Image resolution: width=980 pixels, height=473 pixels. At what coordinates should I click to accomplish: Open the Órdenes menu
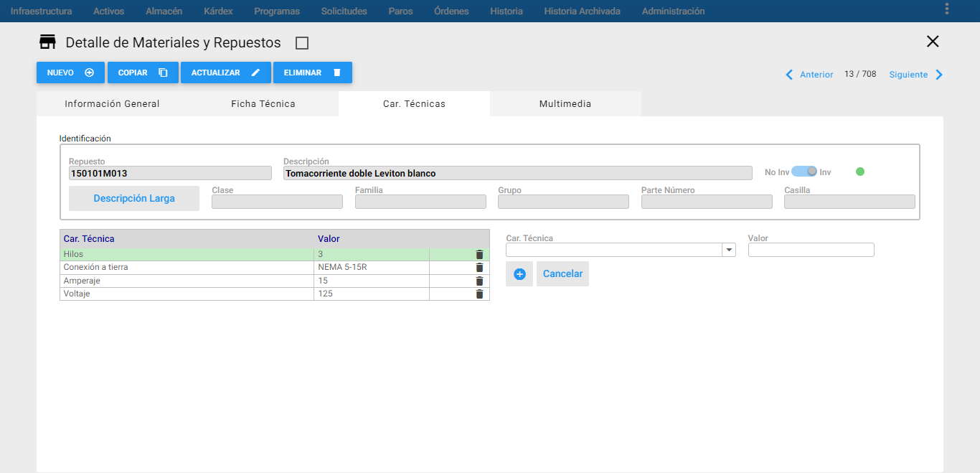451,11
